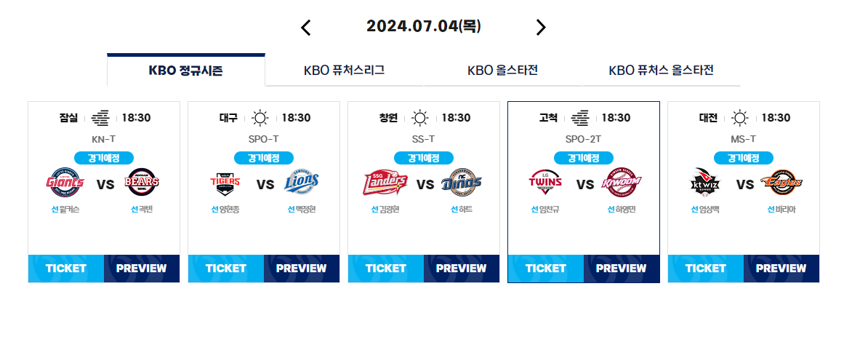
Task: Buy TICKET for the 잠실 game
Action: [66, 269]
